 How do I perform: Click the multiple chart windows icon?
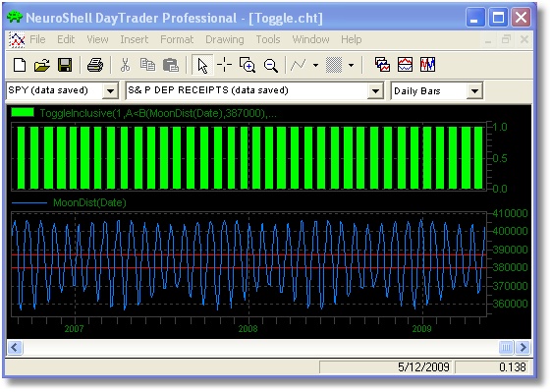pos(382,65)
